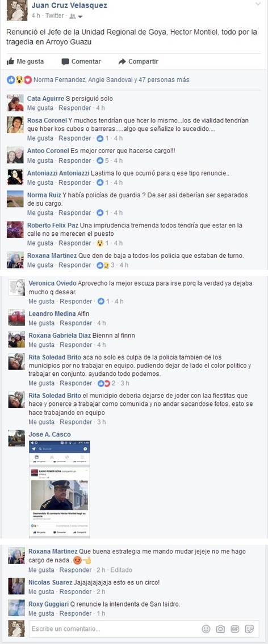Viewport: 268px width, 644px height.
Task: Reply to Cata Aguirre's comment
Action: coord(74,108)
